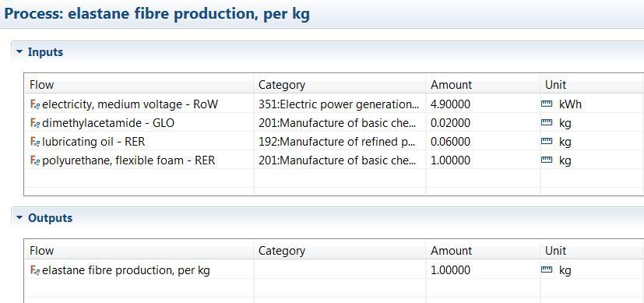The image size is (644, 303).
Task: Select the 0.06000 amount for lubricating oil
Action: (x=483, y=142)
